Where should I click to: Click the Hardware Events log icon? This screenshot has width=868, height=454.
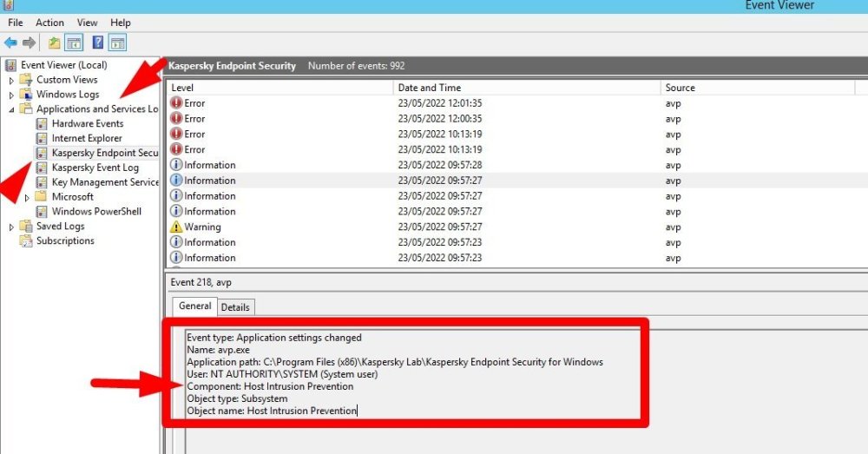tap(42, 123)
